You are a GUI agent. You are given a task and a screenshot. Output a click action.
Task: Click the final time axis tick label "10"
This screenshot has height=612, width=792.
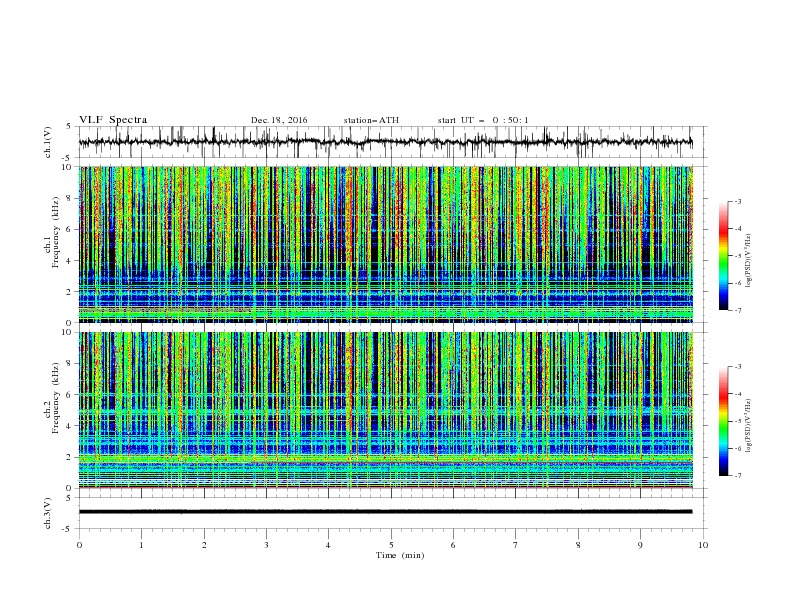coord(703,545)
